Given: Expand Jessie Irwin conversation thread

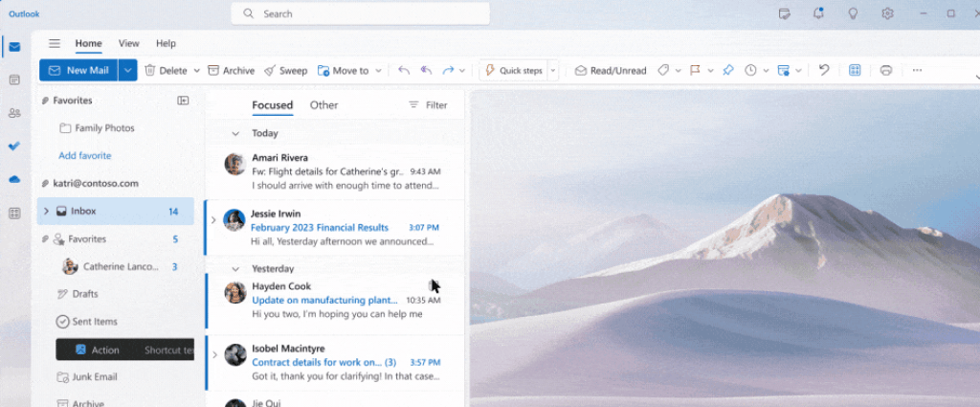Looking at the screenshot, I should pos(213,220).
